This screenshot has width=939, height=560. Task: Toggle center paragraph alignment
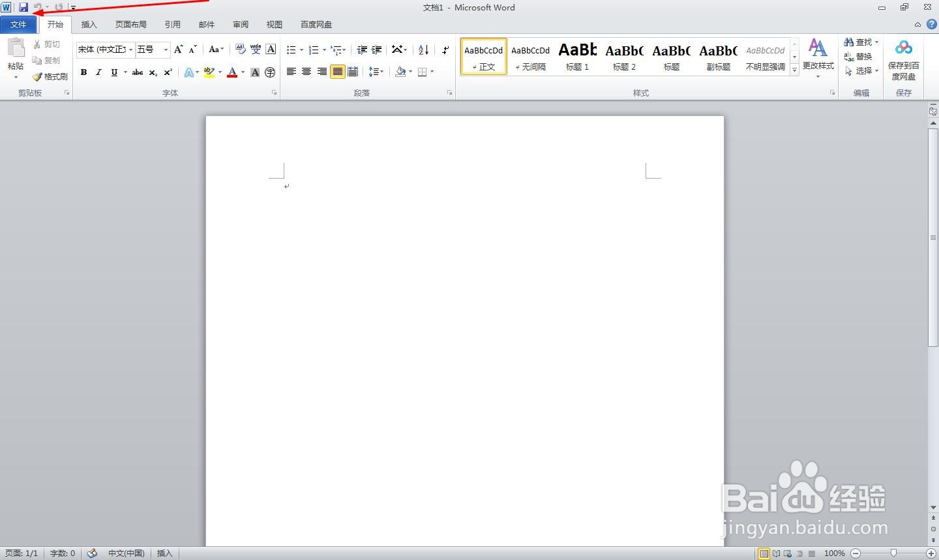click(x=306, y=72)
